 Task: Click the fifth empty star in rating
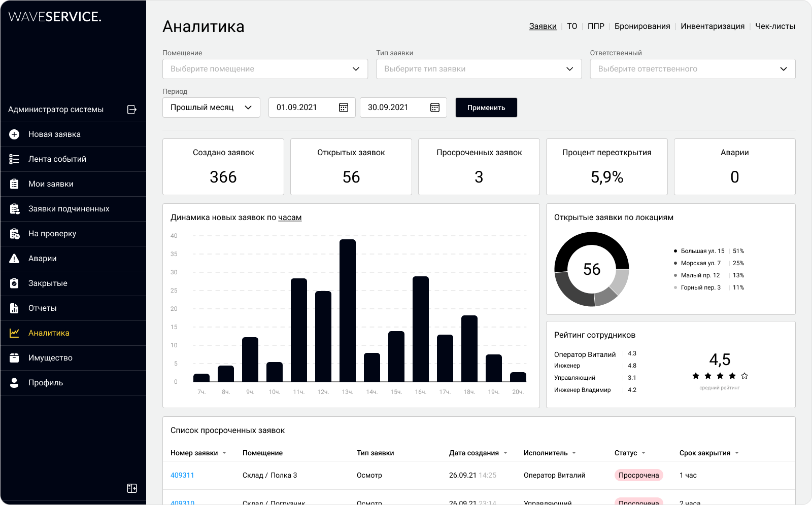pyautogui.click(x=745, y=376)
